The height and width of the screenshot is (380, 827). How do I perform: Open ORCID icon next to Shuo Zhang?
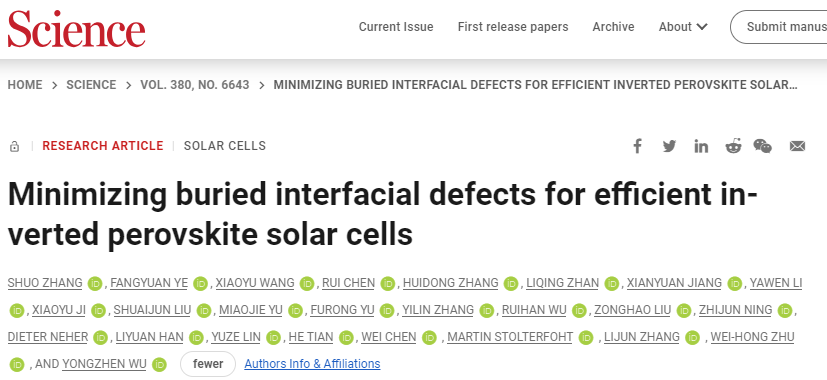click(x=95, y=283)
